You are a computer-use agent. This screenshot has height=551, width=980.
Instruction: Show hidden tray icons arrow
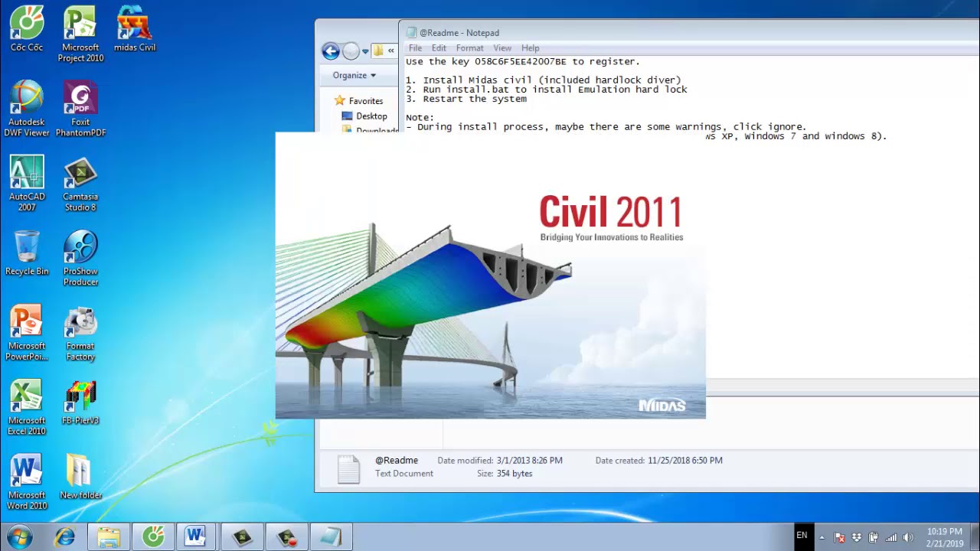tap(822, 537)
